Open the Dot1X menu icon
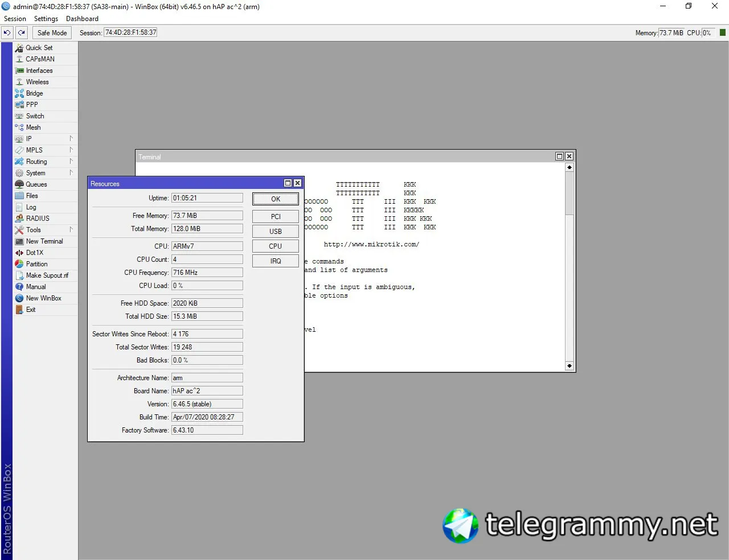This screenshot has height=560, width=729. [x=19, y=253]
